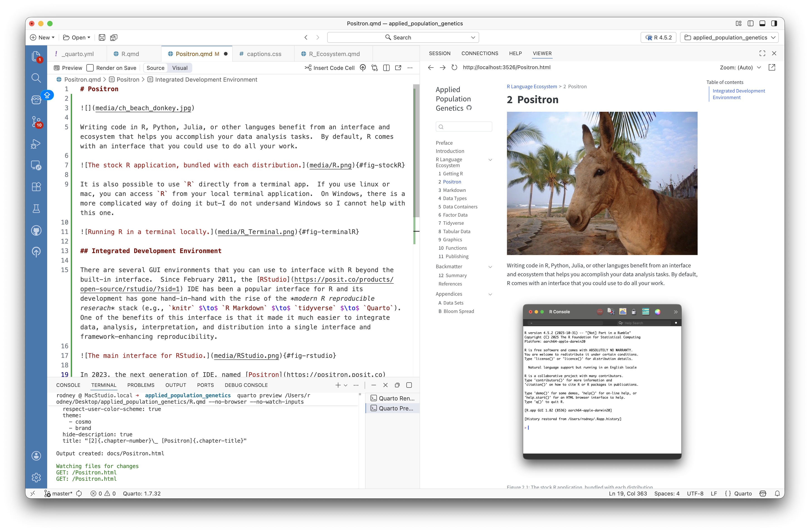Open the captions.css editor tab
This screenshot has width=810, height=532.
pyautogui.click(x=264, y=54)
